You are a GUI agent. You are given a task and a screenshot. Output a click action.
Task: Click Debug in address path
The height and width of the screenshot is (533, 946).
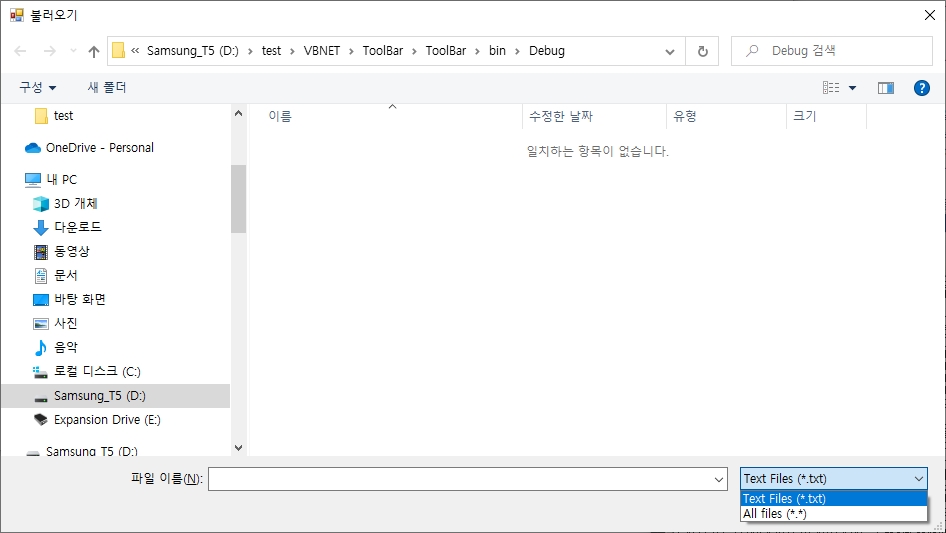tap(547, 51)
